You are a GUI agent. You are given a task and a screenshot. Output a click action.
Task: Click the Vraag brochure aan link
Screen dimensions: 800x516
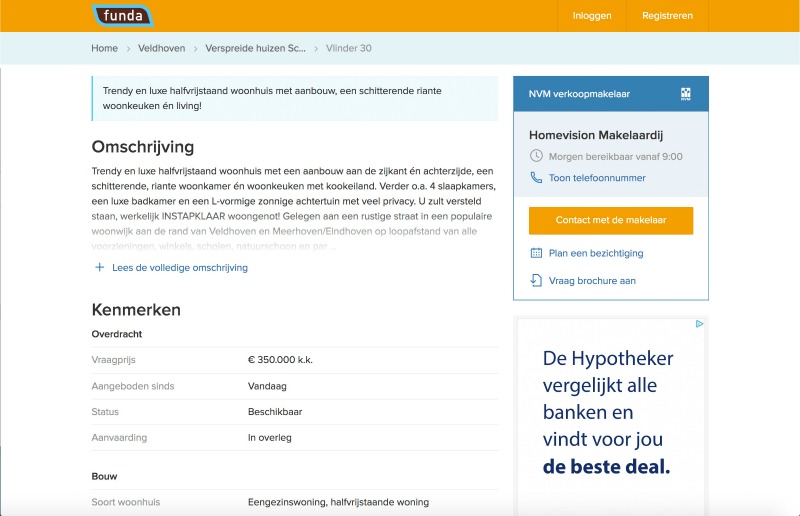592,281
